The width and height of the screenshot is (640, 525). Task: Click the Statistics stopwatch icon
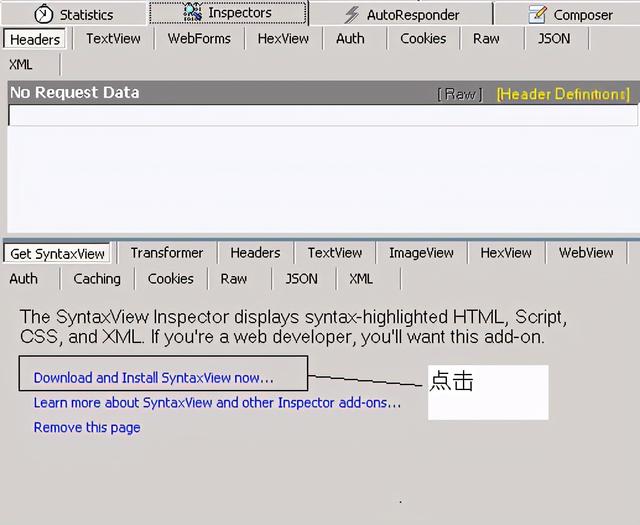click(44, 15)
